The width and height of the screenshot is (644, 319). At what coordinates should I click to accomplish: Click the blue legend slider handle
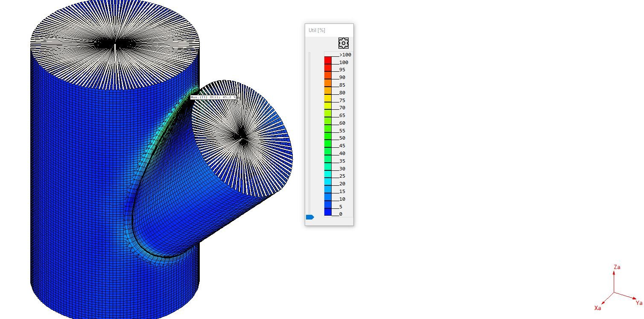310,217
